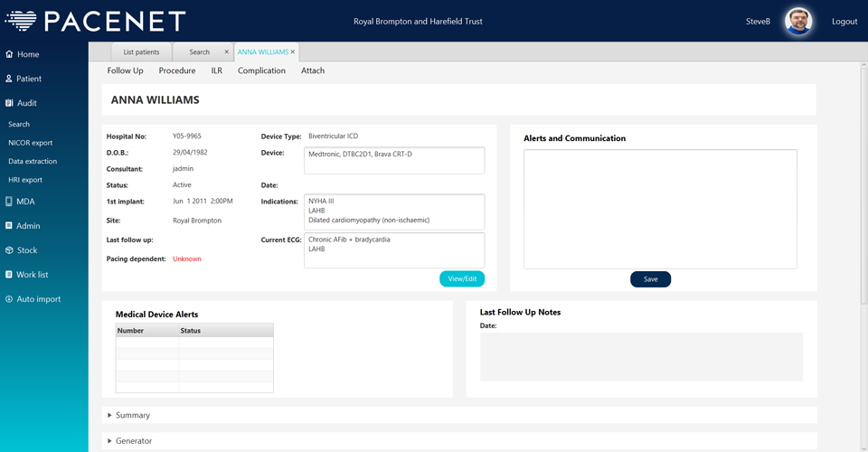Expand the Summary section

click(x=109, y=416)
